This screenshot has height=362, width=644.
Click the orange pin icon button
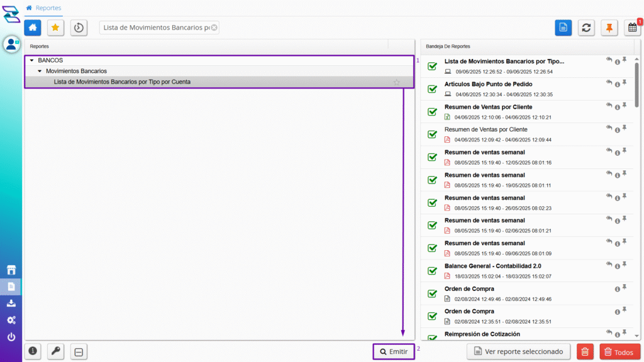[x=609, y=28]
